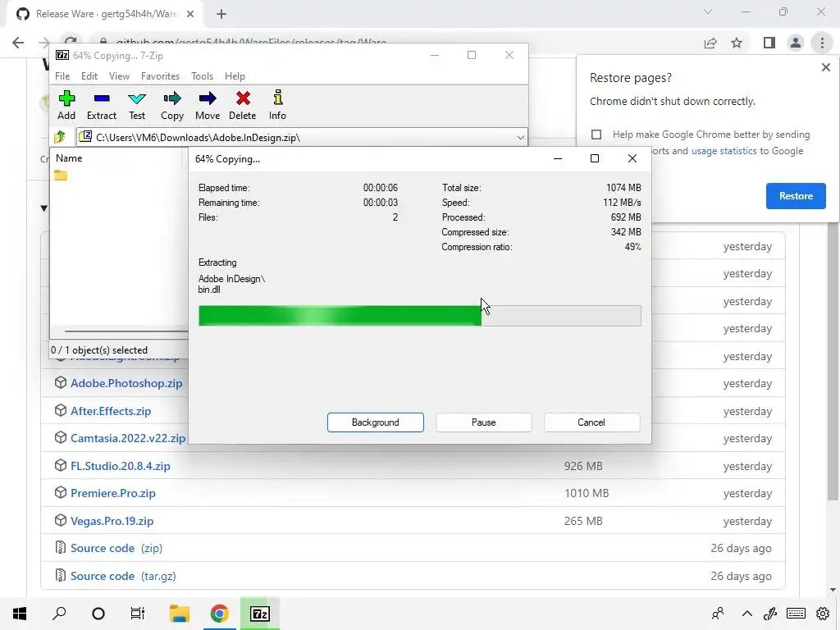This screenshot has height=630, width=840.
Task: Click the Add toolbar icon in 7-Zip
Action: click(x=66, y=105)
